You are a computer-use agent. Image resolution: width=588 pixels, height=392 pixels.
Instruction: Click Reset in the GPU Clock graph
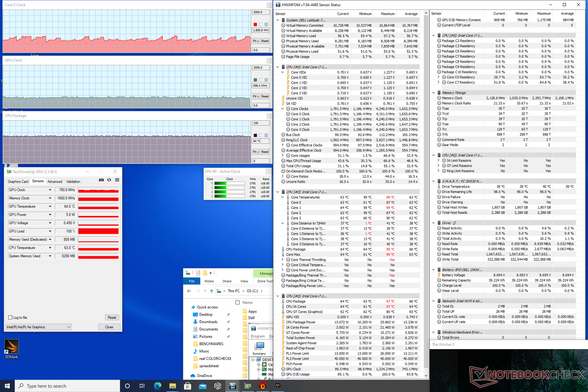click(x=265, y=96)
